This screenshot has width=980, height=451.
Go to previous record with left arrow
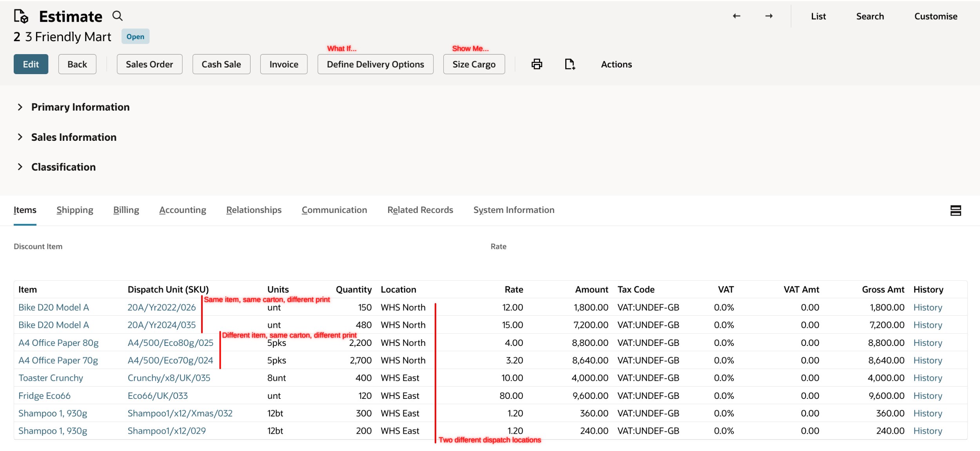(x=736, y=16)
